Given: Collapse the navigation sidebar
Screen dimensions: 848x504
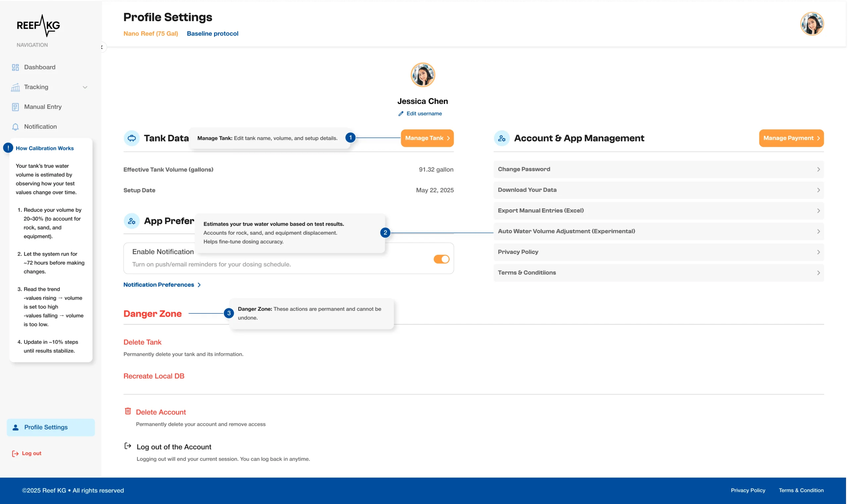Looking at the screenshot, I should tap(102, 47).
